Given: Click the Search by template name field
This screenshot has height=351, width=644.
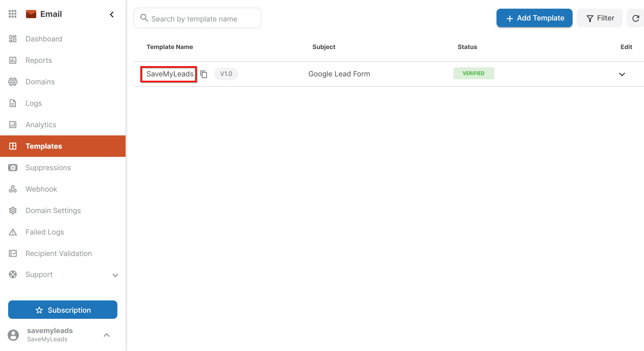Looking at the screenshot, I should point(197,18).
